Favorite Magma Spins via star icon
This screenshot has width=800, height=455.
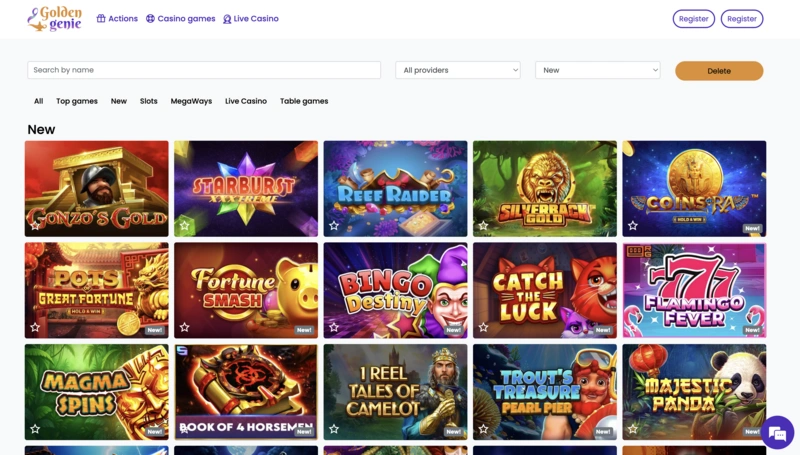tap(35, 429)
